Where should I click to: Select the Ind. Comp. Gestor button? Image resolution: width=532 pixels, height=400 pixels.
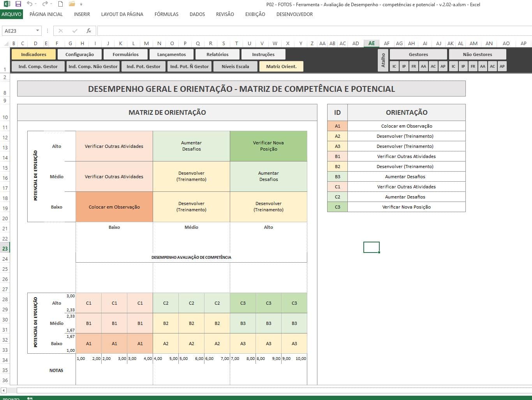tap(38, 67)
